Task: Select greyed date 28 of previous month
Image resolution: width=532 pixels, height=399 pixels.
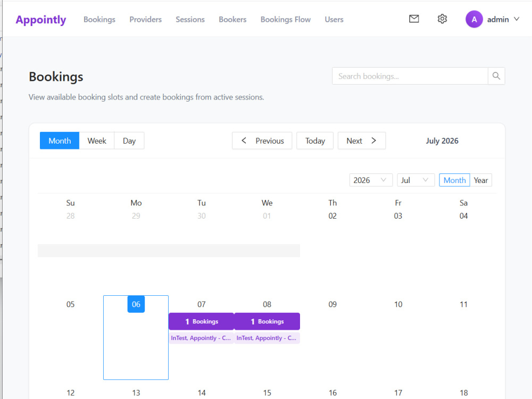Action: pyautogui.click(x=70, y=216)
